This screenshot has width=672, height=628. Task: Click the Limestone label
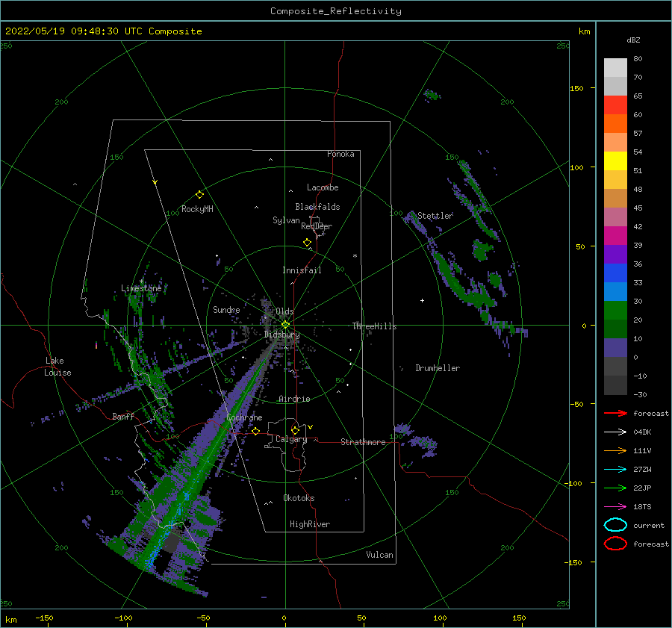[x=141, y=288]
